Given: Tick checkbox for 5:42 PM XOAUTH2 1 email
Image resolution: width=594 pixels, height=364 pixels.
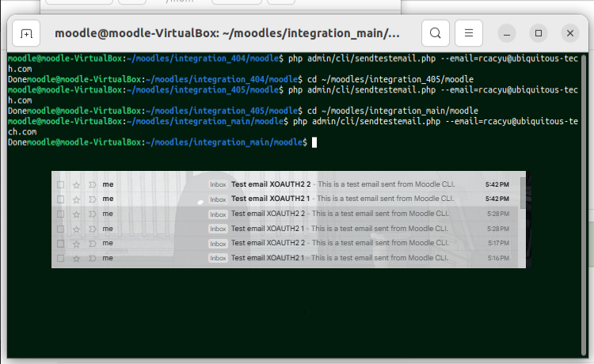Looking at the screenshot, I should coord(61,199).
